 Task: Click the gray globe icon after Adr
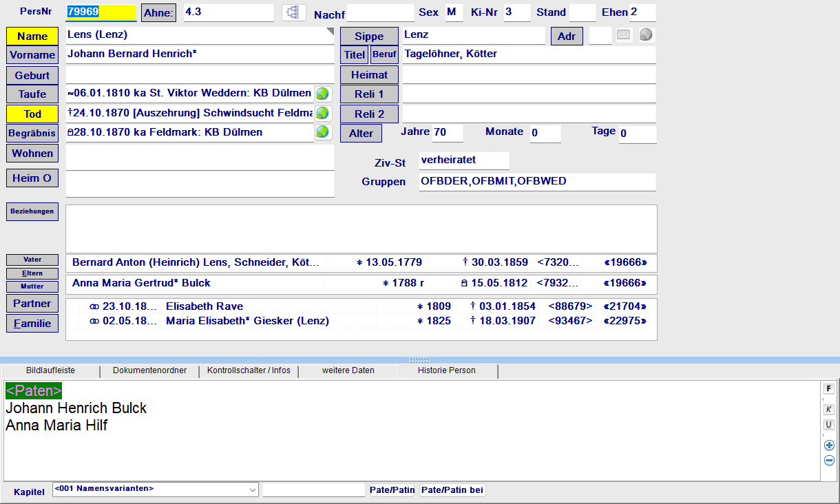(x=645, y=35)
